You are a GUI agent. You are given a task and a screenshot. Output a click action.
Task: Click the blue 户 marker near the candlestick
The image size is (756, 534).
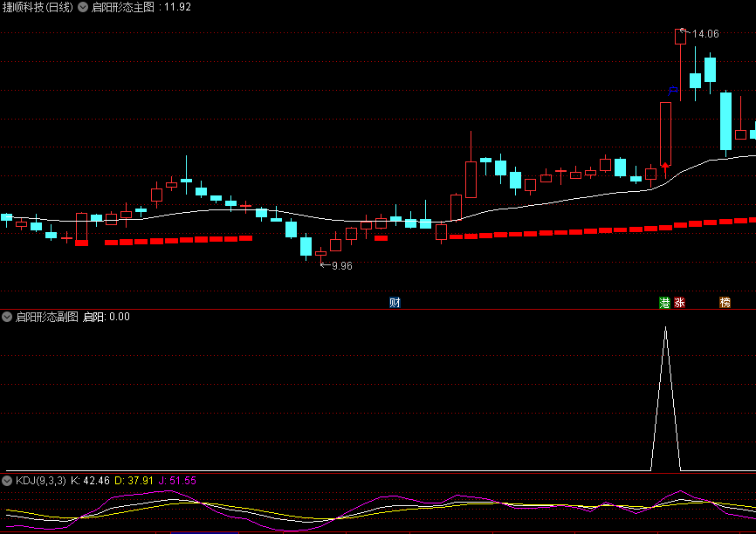click(x=673, y=91)
